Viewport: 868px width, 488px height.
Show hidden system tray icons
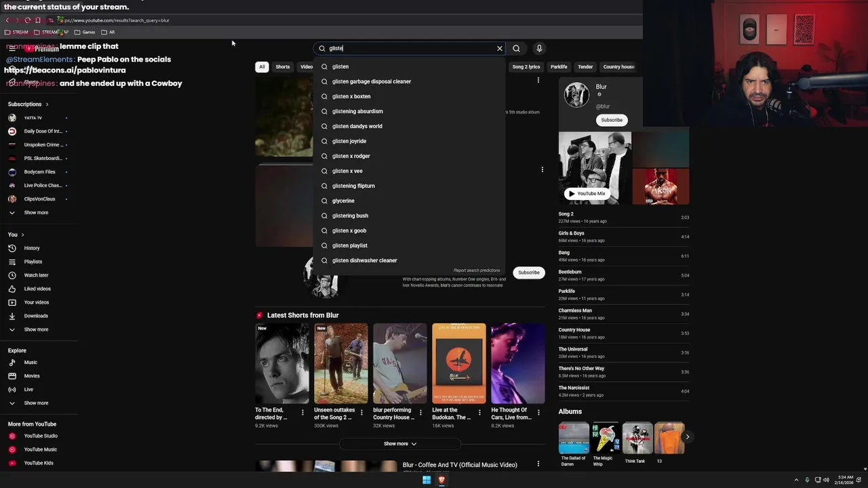pyautogui.click(x=797, y=480)
